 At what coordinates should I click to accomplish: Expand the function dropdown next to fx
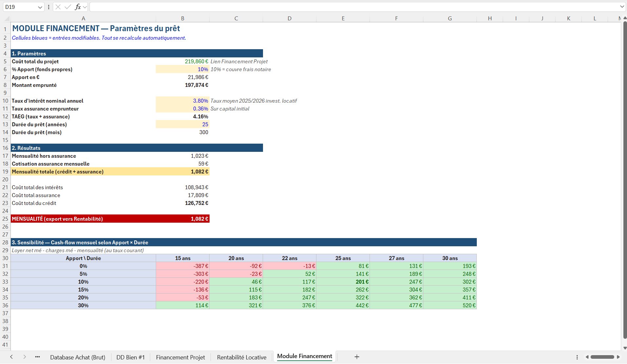(85, 7)
